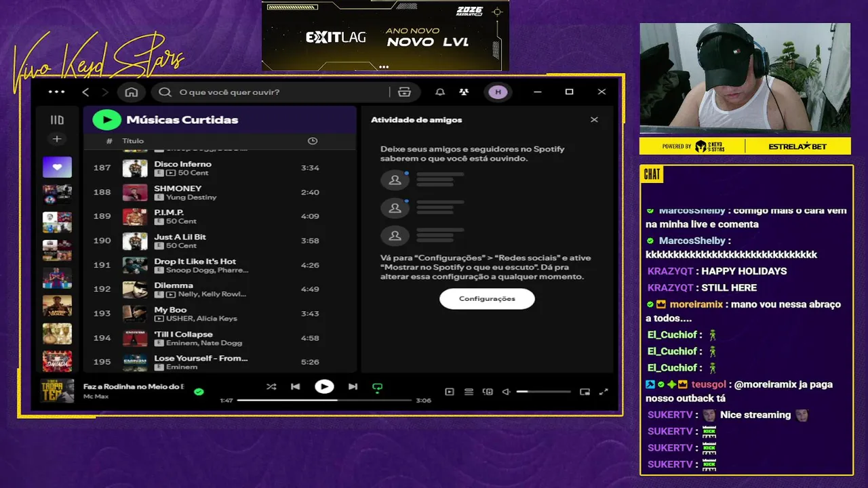
Task: Go back with the left arrow
Action: pyautogui.click(x=85, y=92)
